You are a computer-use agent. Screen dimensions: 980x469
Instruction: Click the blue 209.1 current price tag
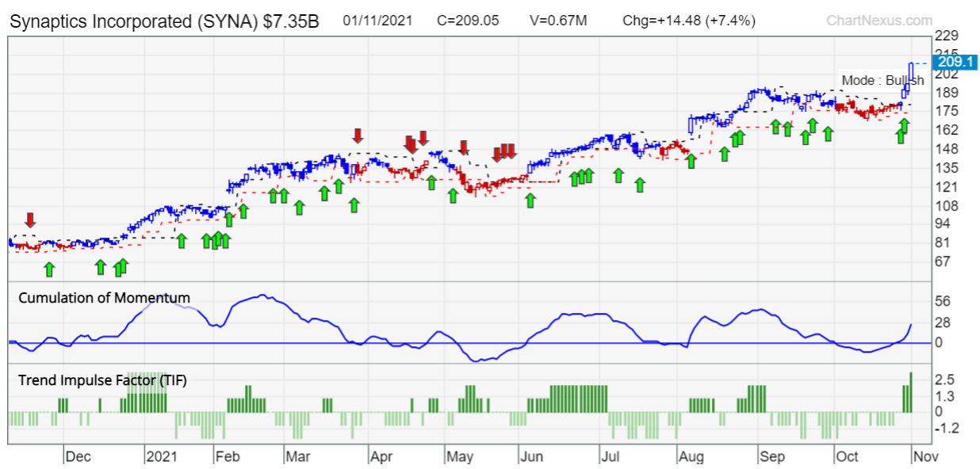coord(954,62)
